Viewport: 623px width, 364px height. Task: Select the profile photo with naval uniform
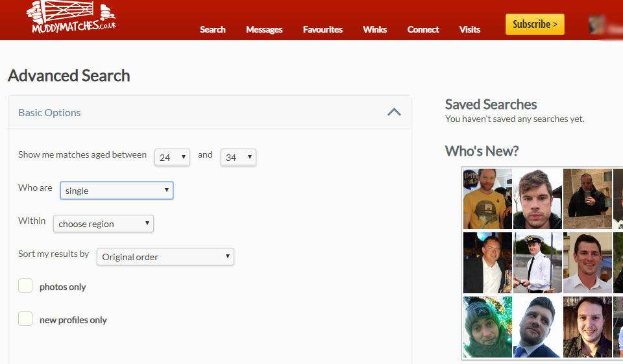point(537,262)
